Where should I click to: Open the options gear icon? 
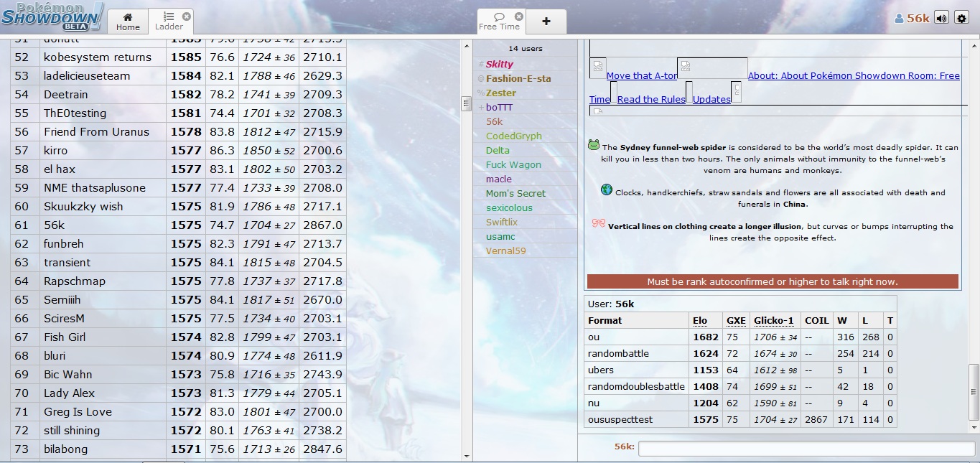tap(962, 18)
